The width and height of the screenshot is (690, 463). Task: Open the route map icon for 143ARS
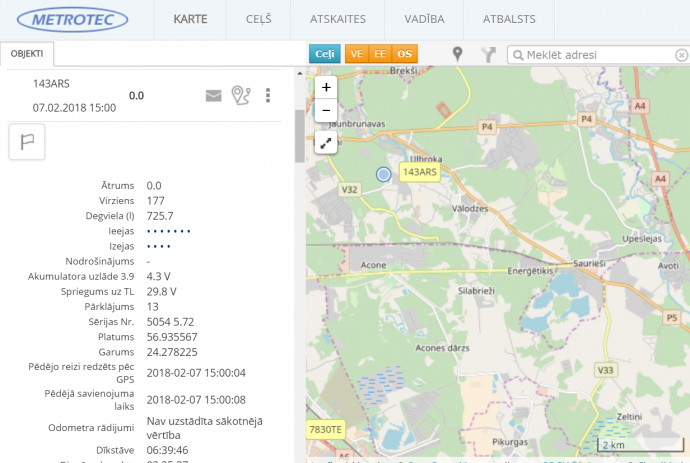click(240, 95)
